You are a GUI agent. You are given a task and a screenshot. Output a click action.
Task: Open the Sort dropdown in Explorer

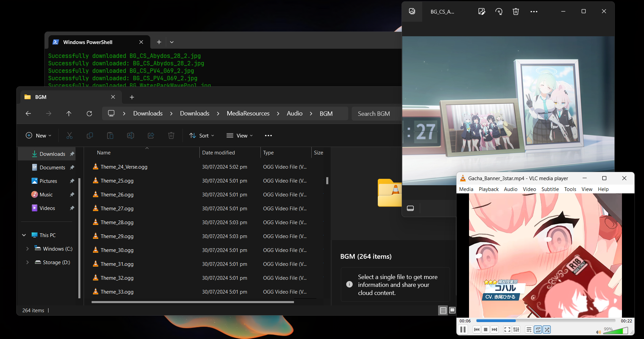point(202,135)
